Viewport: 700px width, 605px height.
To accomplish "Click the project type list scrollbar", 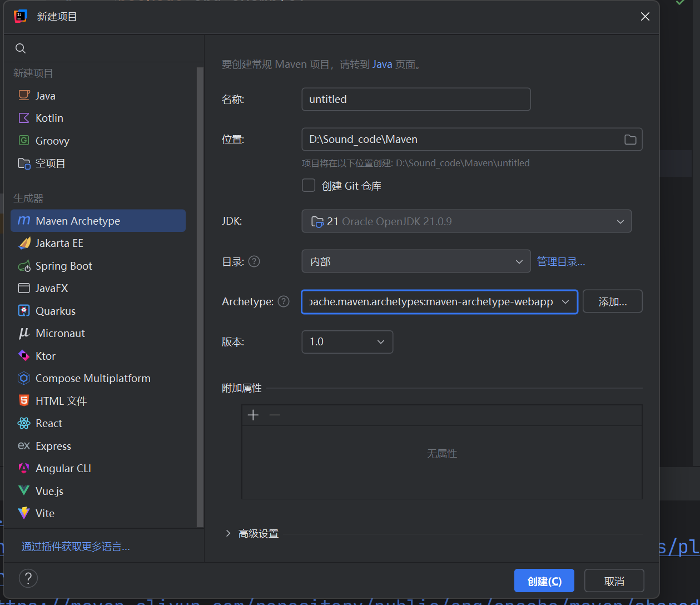I will pyautogui.click(x=200, y=297).
